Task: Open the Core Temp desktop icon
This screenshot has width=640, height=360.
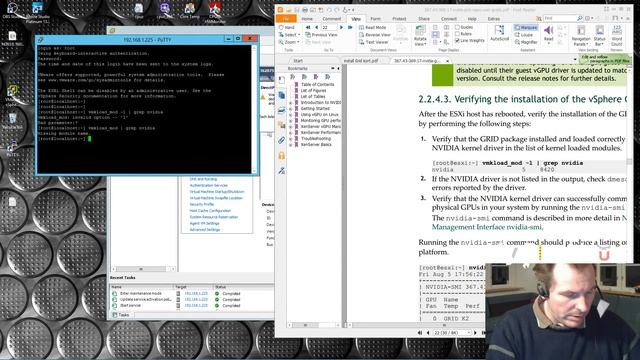Action: tap(189, 11)
